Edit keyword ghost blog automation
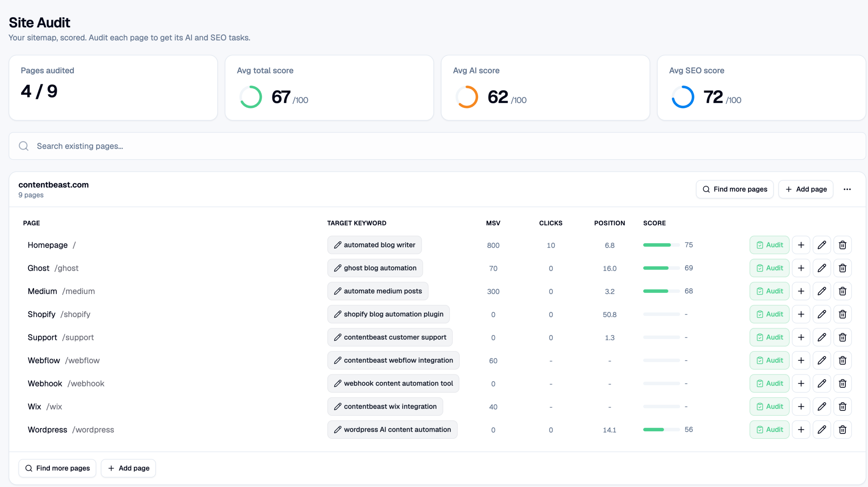868x487 pixels. (375, 268)
